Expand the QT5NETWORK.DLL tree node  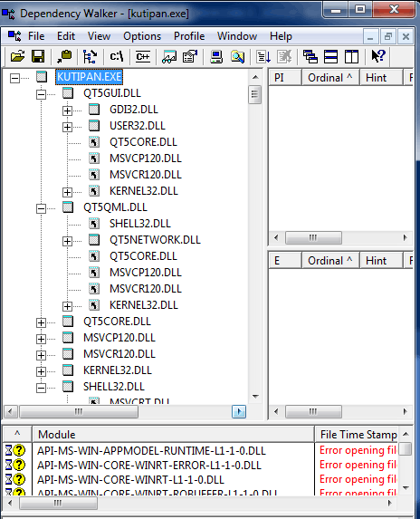68,241
